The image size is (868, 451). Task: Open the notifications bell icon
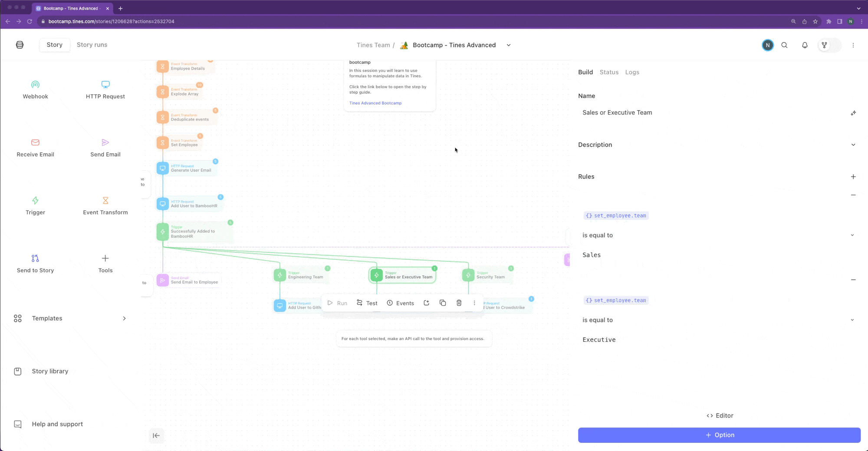tap(805, 45)
